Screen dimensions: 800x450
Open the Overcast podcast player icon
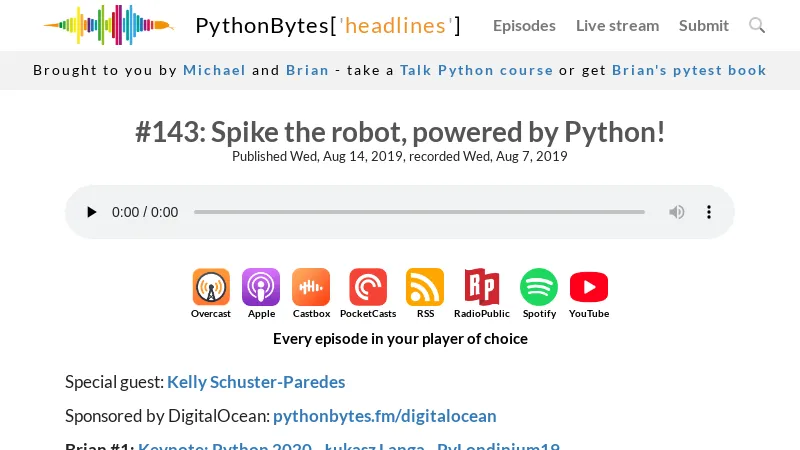click(211, 288)
